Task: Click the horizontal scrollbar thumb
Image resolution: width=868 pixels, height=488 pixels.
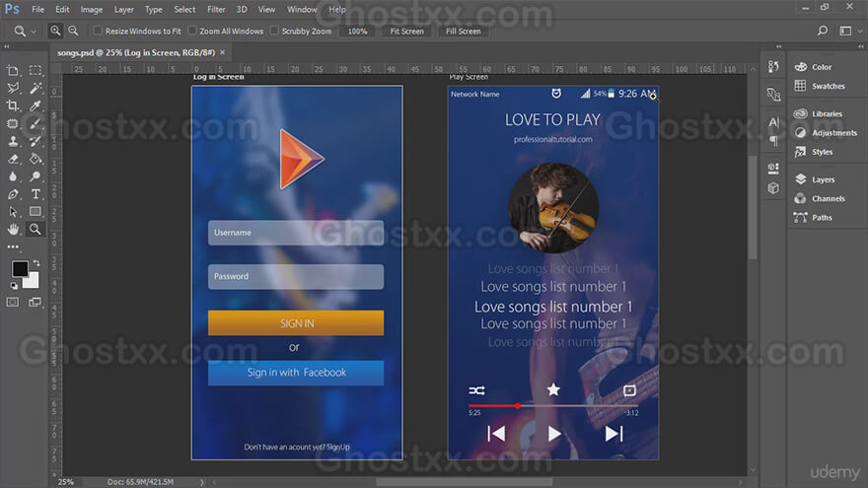Action: [464, 482]
